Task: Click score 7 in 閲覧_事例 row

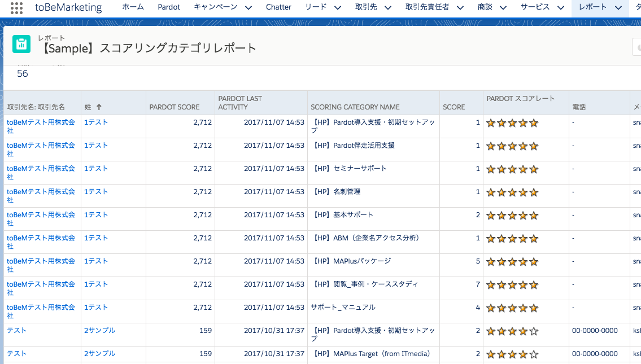Action: pos(477,284)
